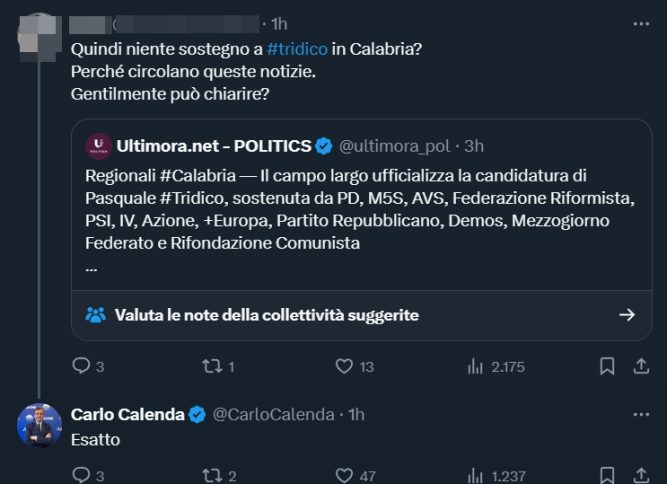Bookmark the first tweet about Tridico

(606, 367)
